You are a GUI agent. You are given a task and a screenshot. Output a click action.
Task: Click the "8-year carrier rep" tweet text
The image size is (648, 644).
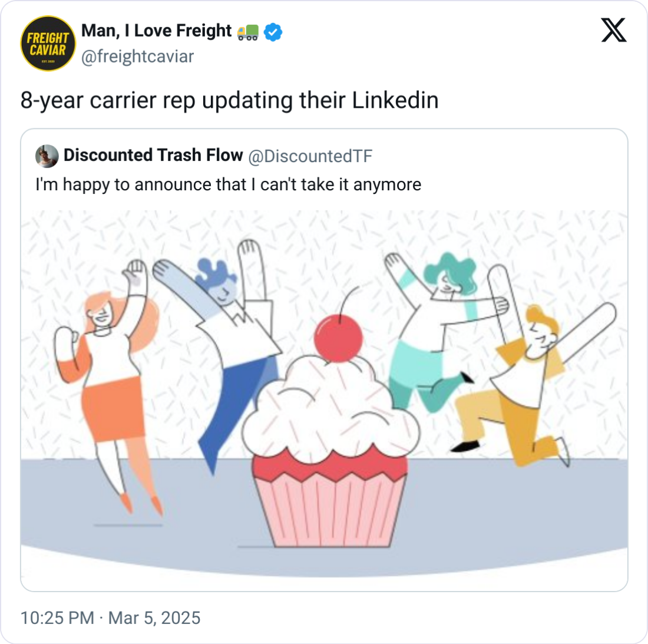tap(229, 100)
